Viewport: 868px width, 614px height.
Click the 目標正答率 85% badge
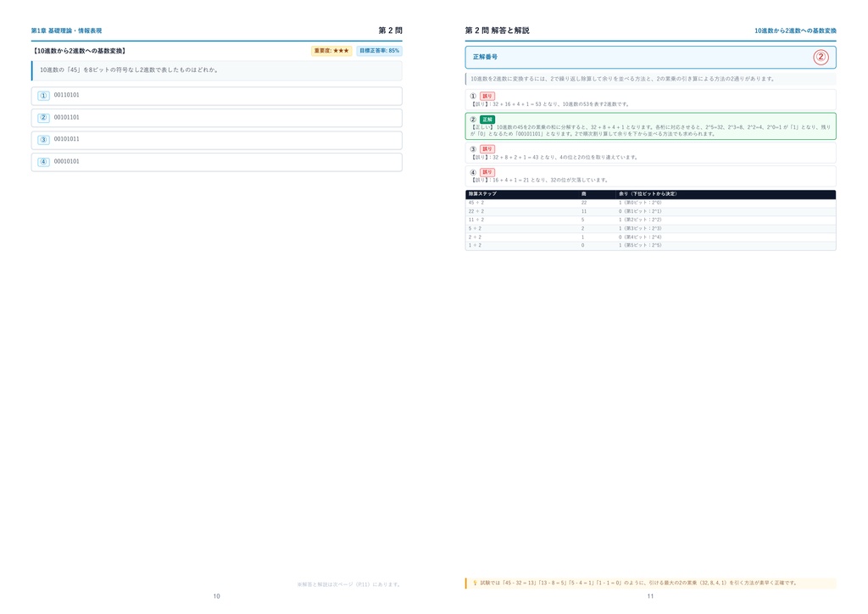point(379,51)
